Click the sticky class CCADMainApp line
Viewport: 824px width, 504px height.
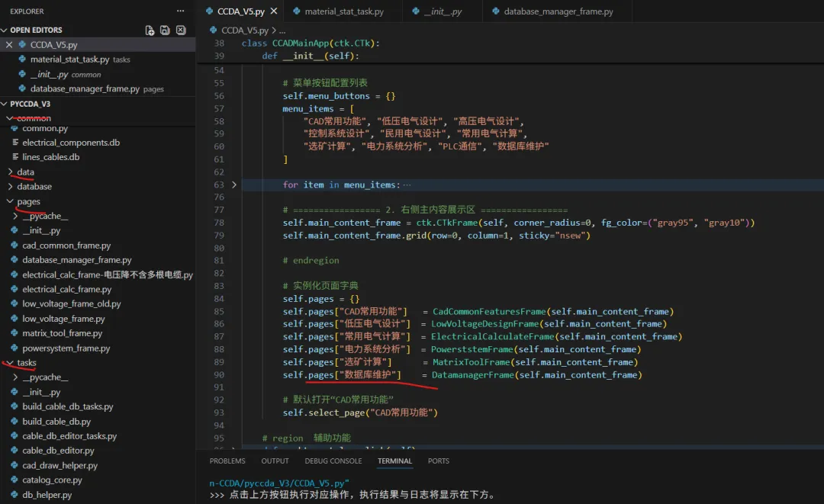tap(310, 43)
